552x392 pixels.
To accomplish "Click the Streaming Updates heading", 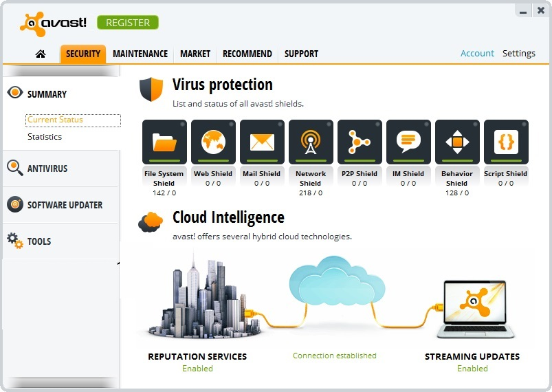I will (472, 356).
